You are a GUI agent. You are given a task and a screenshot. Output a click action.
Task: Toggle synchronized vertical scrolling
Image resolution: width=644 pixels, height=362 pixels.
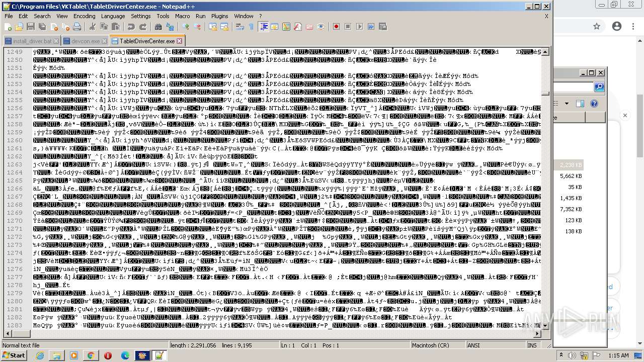click(213, 27)
